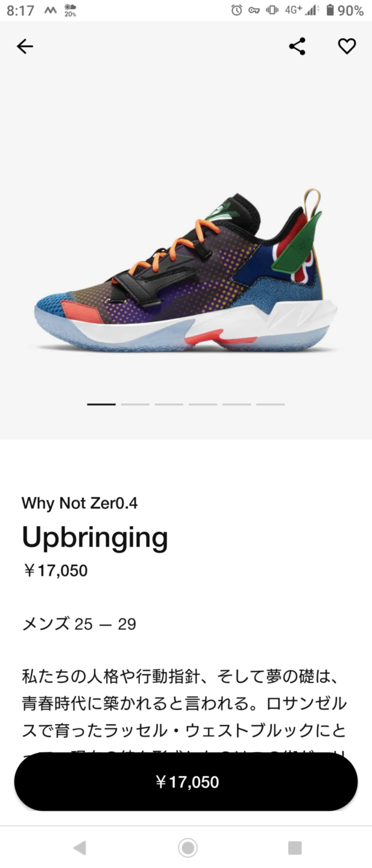
Task: Select the last image carousel indicator
Action: click(x=270, y=404)
